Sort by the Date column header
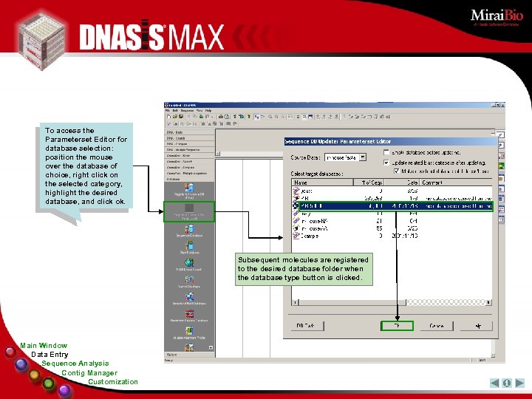The height and width of the screenshot is (399, 532). 402,183
